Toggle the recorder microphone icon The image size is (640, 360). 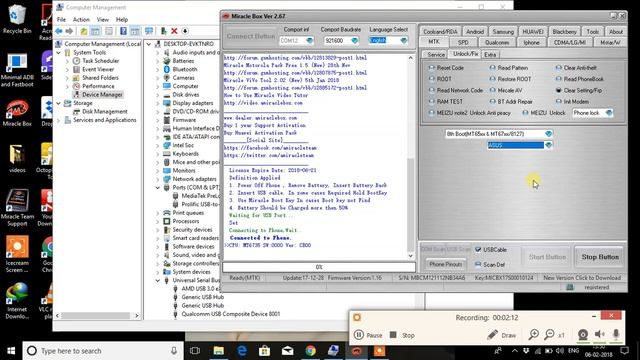pos(616,335)
